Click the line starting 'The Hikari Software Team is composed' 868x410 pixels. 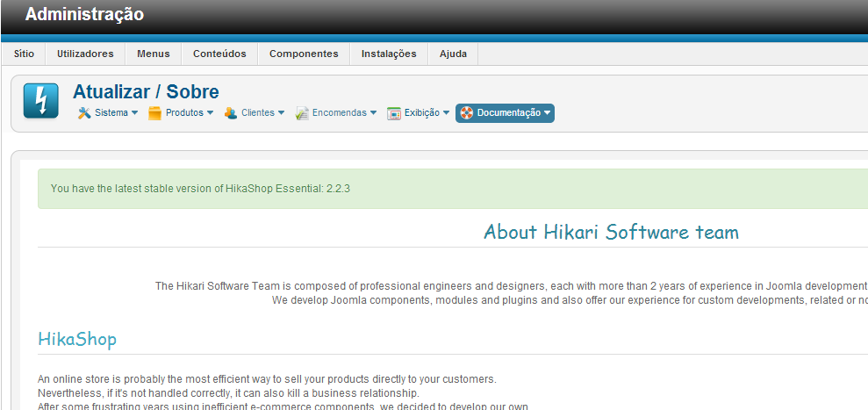point(511,286)
